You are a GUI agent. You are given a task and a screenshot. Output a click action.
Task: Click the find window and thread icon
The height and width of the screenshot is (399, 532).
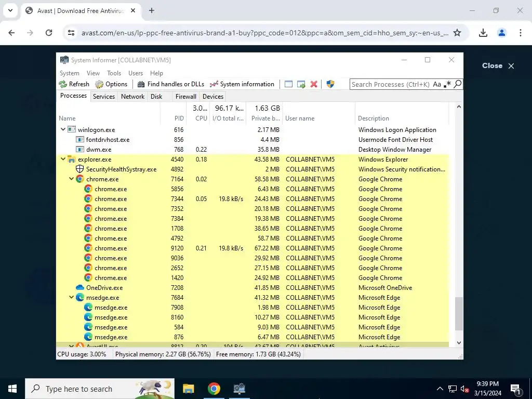tap(301, 84)
